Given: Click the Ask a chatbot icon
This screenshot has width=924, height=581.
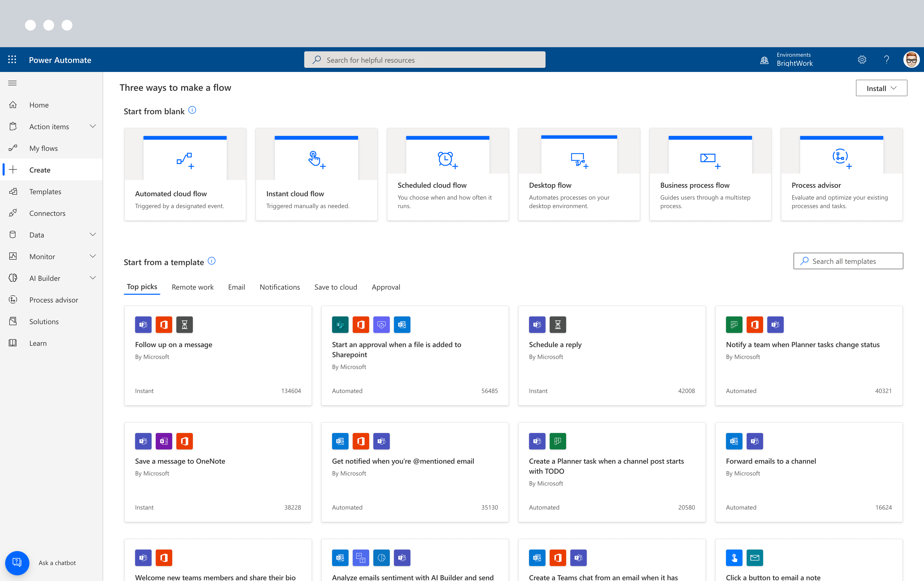Looking at the screenshot, I should click(17, 563).
